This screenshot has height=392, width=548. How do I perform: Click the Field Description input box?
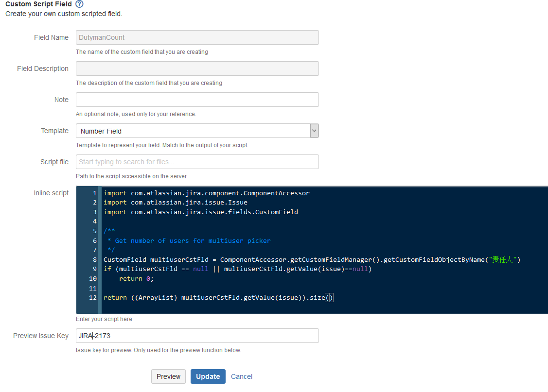click(x=197, y=68)
